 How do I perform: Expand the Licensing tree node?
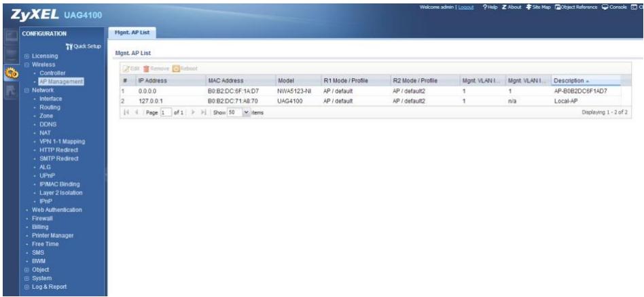click(27, 56)
